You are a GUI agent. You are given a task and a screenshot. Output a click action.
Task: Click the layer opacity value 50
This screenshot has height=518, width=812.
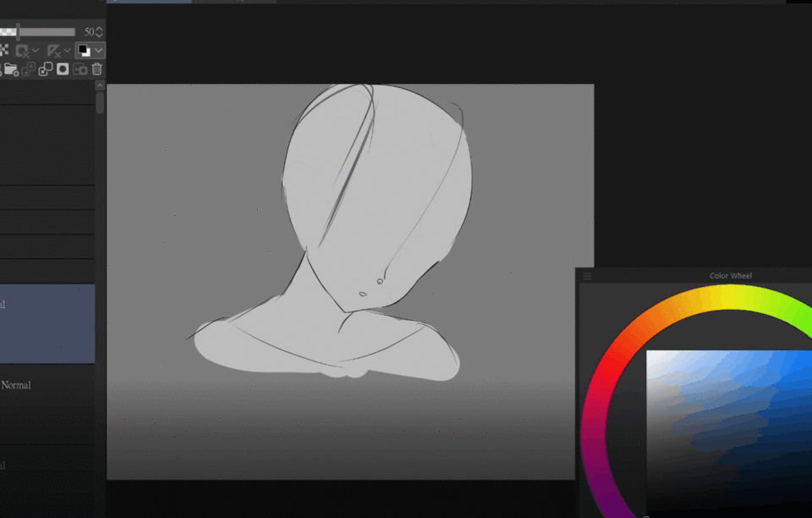tap(89, 32)
